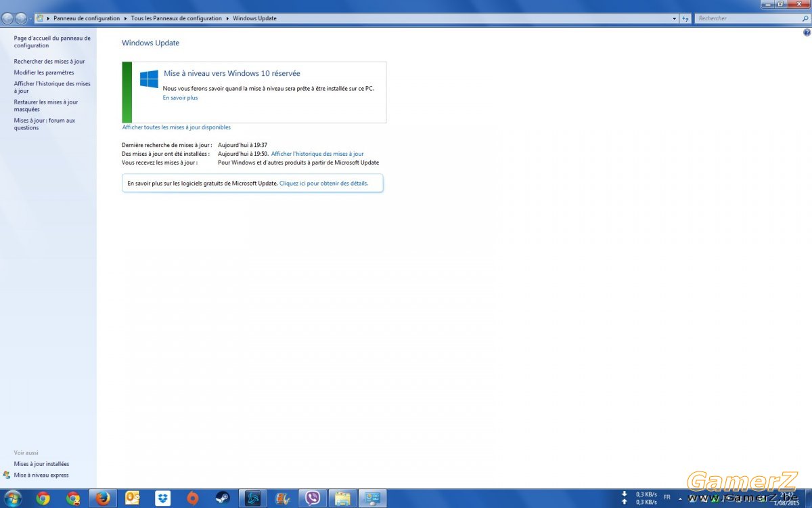Open the FR input language selector
Image resolution: width=812 pixels, height=508 pixels.
coord(667,497)
